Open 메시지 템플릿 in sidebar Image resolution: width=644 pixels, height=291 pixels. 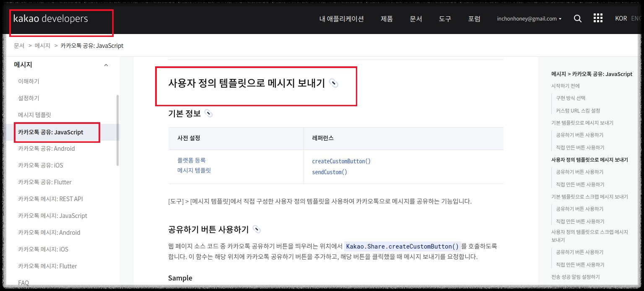(x=34, y=115)
